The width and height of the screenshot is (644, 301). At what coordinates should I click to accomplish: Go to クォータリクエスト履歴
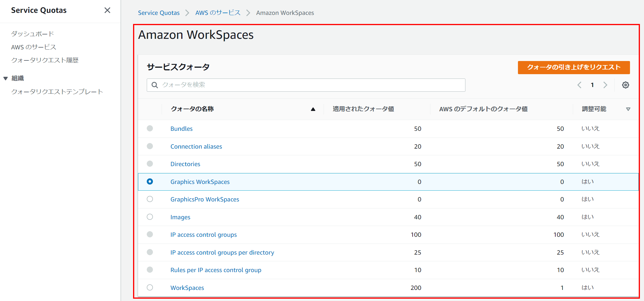(44, 60)
